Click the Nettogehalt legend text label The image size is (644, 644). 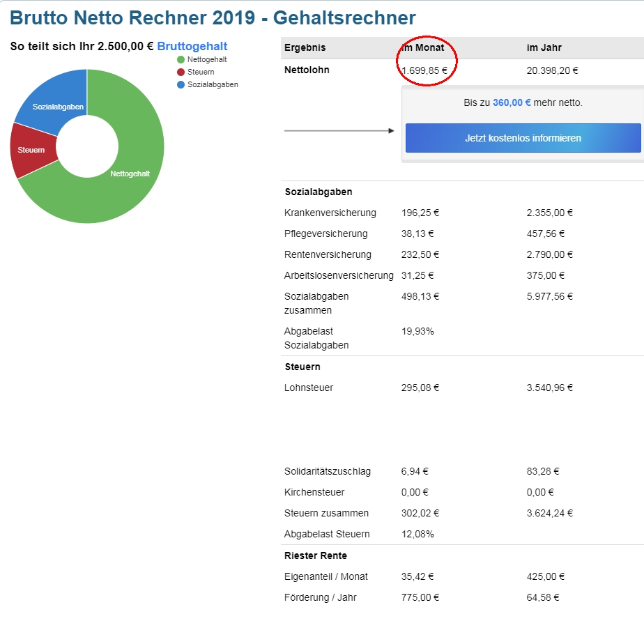pos(207,60)
